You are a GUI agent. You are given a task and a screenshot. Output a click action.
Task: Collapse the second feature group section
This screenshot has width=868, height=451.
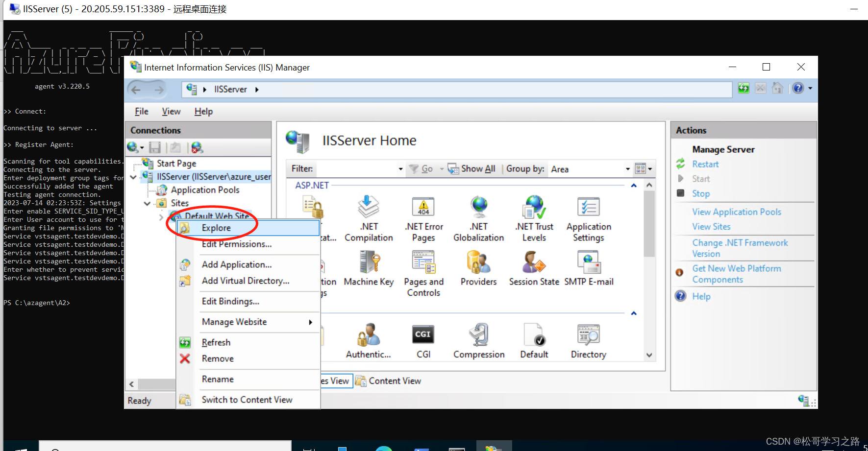634,313
